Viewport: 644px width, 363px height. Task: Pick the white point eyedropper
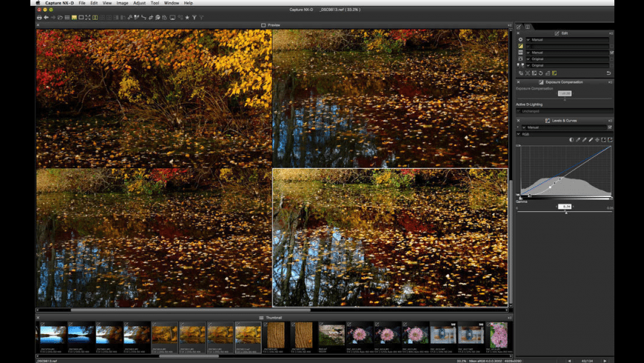591,140
